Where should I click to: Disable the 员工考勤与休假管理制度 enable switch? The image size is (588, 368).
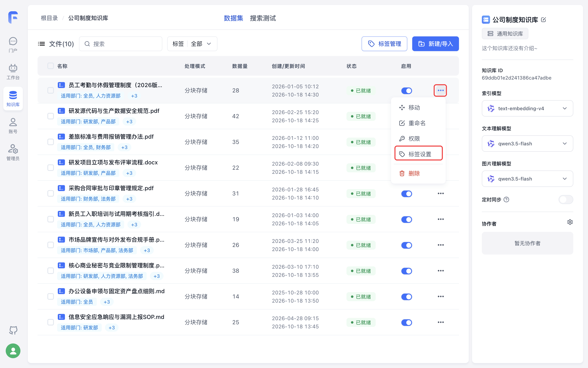point(406,91)
